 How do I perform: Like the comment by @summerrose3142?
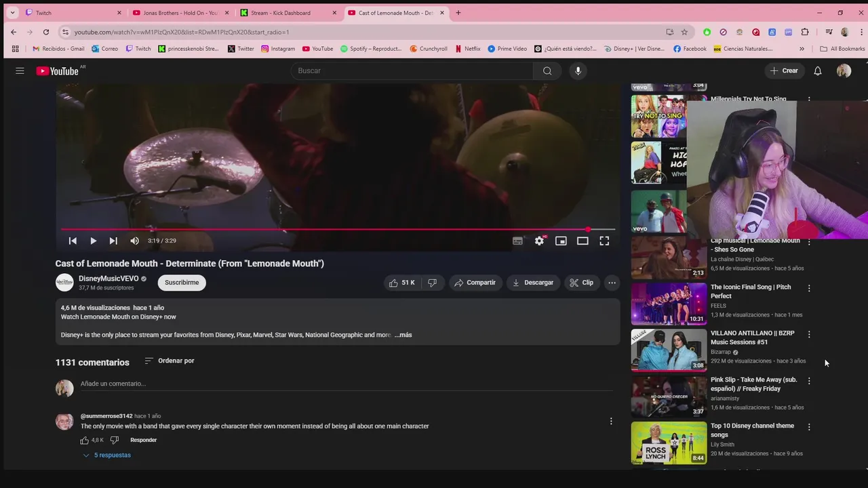pos(85,440)
